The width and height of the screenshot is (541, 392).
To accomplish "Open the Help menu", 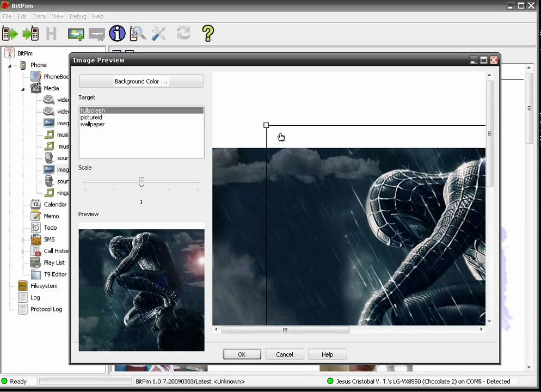I will click(98, 16).
